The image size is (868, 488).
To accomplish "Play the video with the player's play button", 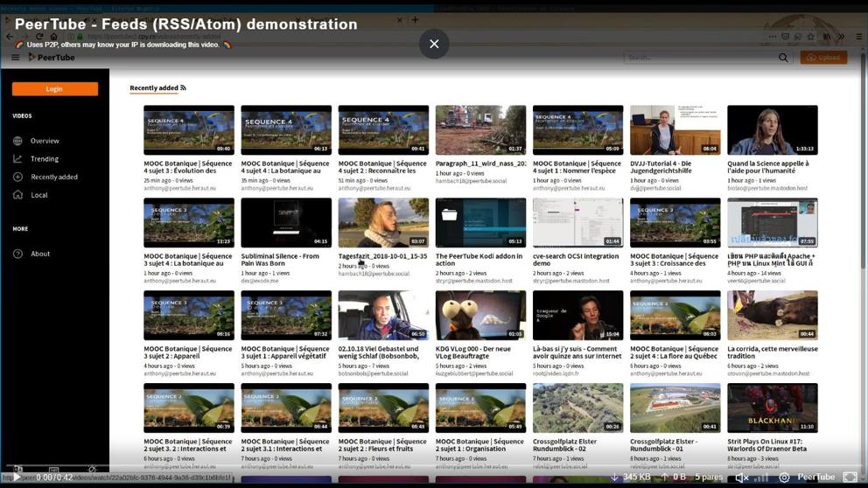I will [x=17, y=477].
